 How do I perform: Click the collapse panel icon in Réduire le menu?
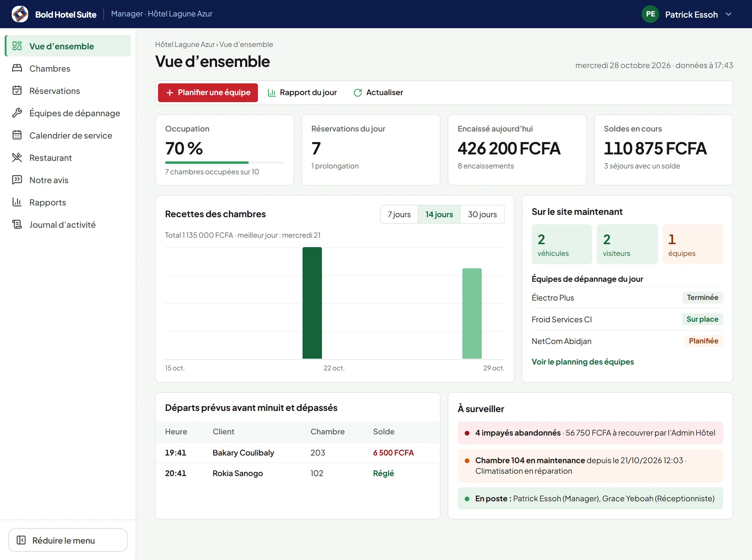pyautogui.click(x=21, y=540)
